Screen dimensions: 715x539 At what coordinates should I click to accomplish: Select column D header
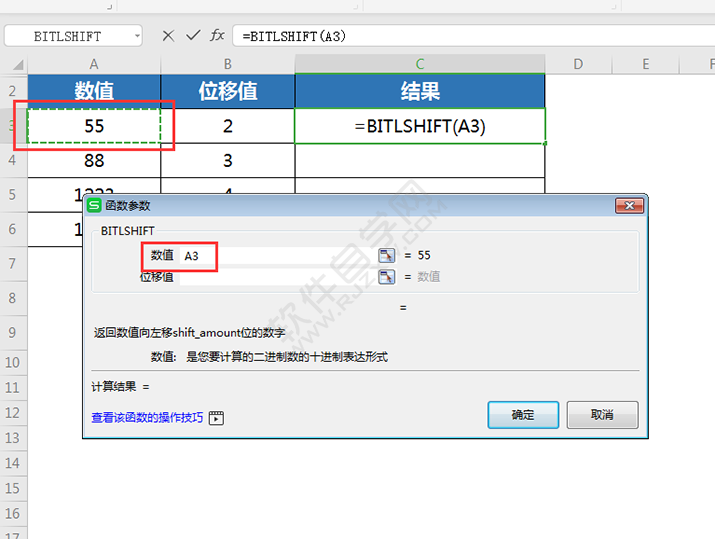pos(578,64)
